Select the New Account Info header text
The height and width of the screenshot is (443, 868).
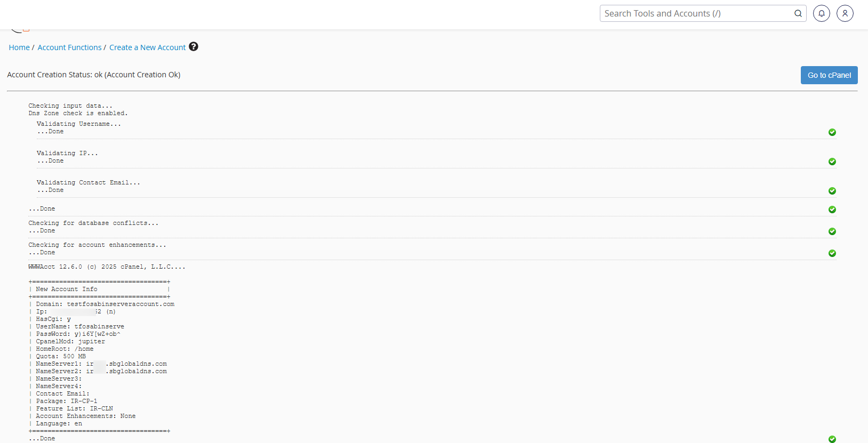(67, 289)
